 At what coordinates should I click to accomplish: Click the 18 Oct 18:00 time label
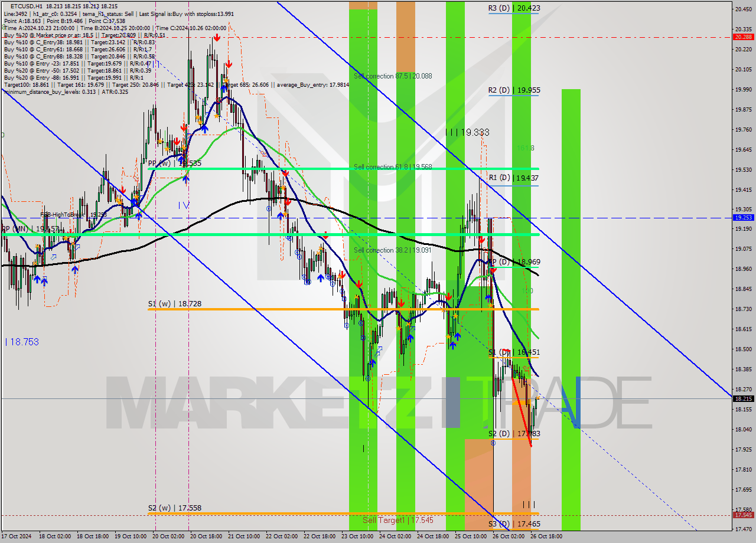[x=92, y=537]
